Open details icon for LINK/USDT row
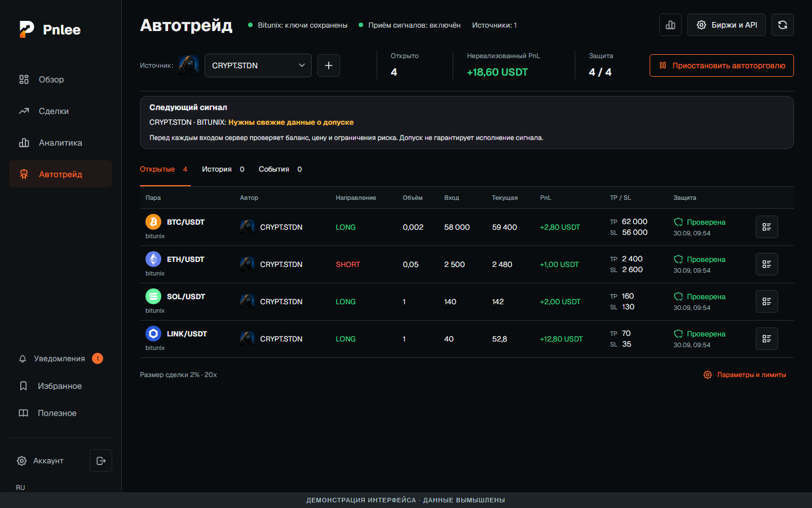The image size is (812, 508). [767, 339]
